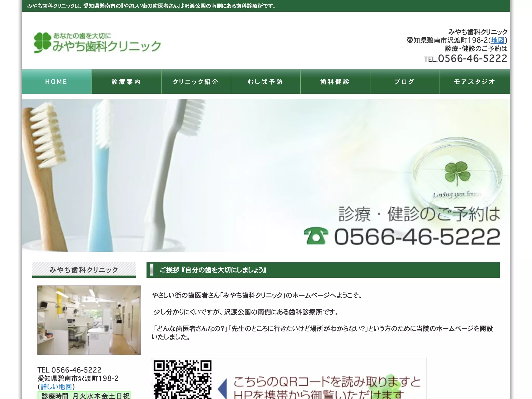Viewport: 532px width, 399px height.
Task: Click the header phone number TEL.0566-46-5222
Action: 465,58
